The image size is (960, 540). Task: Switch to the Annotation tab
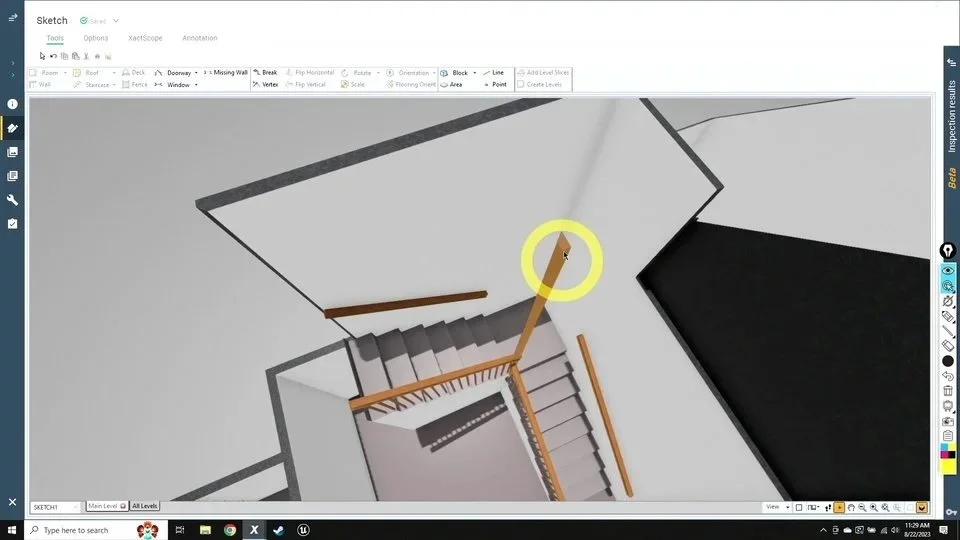pyautogui.click(x=200, y=38)
